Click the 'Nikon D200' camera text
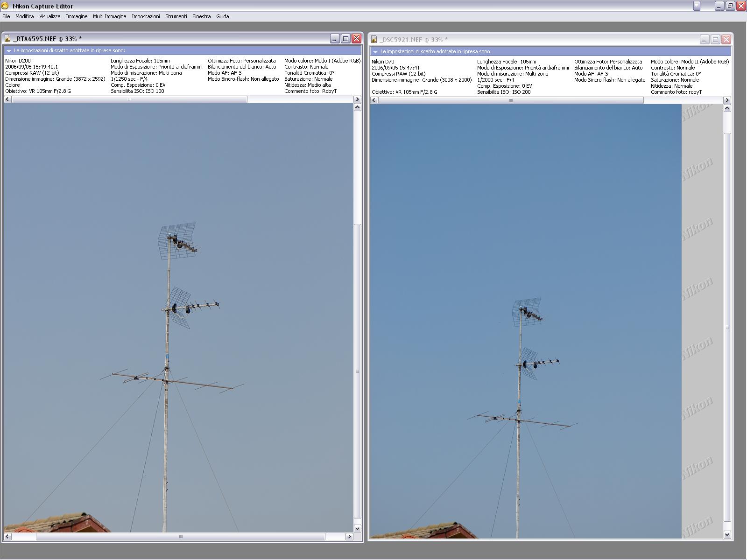 click(x=18, y=61)
